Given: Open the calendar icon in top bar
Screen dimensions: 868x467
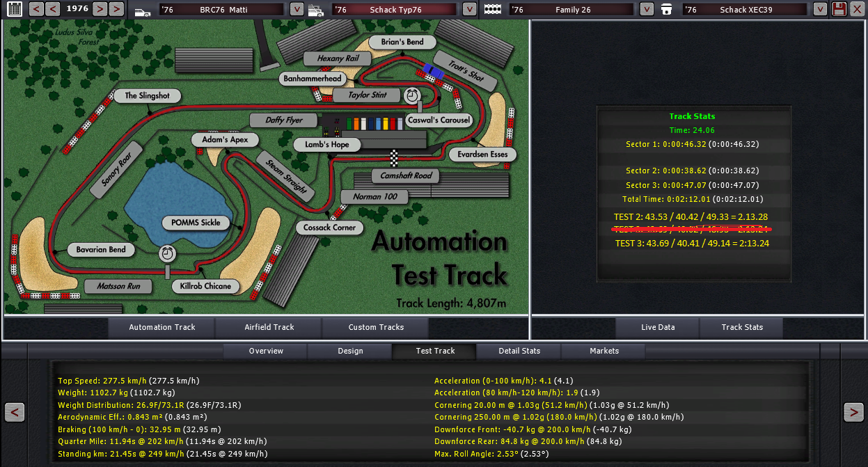Looking at the screenshot, I should [14, 9].
